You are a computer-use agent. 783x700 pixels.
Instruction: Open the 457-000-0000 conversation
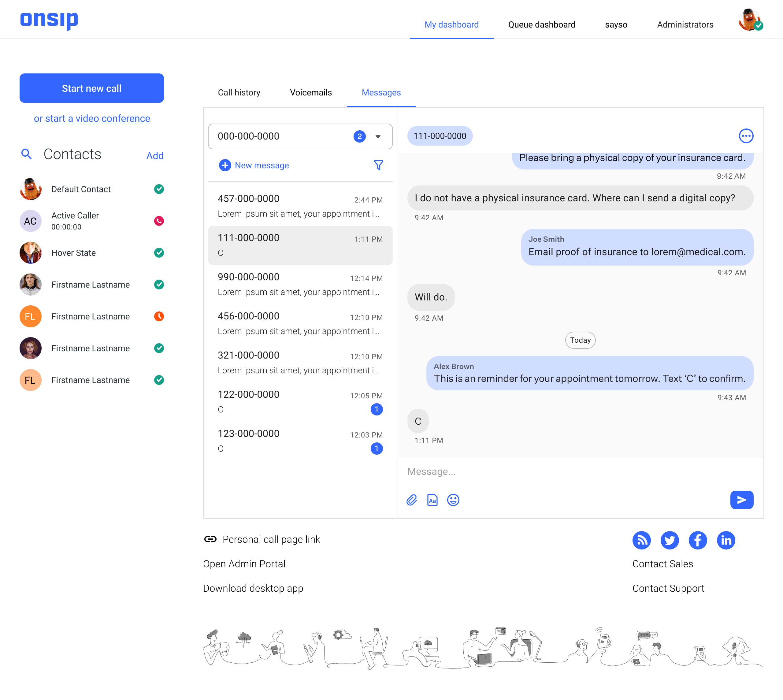300,206
